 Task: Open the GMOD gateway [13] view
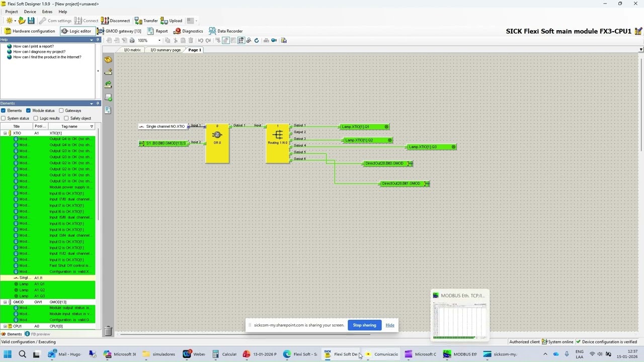(119, 31)
